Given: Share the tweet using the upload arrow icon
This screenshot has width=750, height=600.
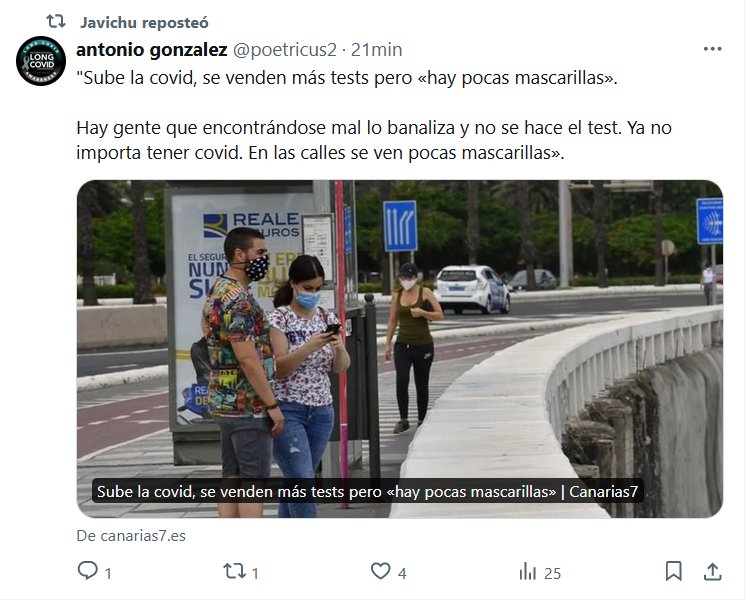Looking at the screenshot, I should click(713, 571).
